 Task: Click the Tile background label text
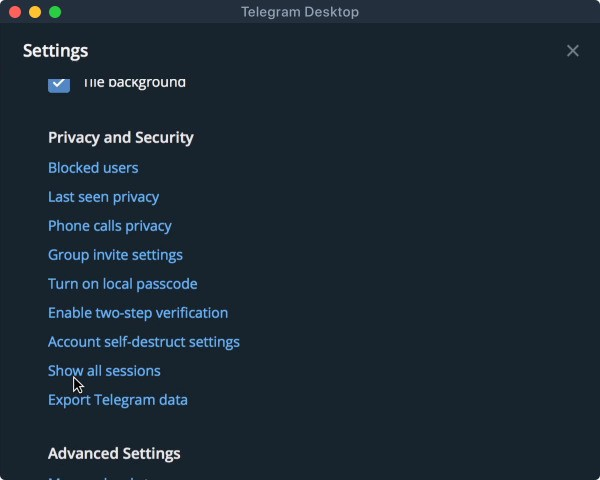click(134, 83)
